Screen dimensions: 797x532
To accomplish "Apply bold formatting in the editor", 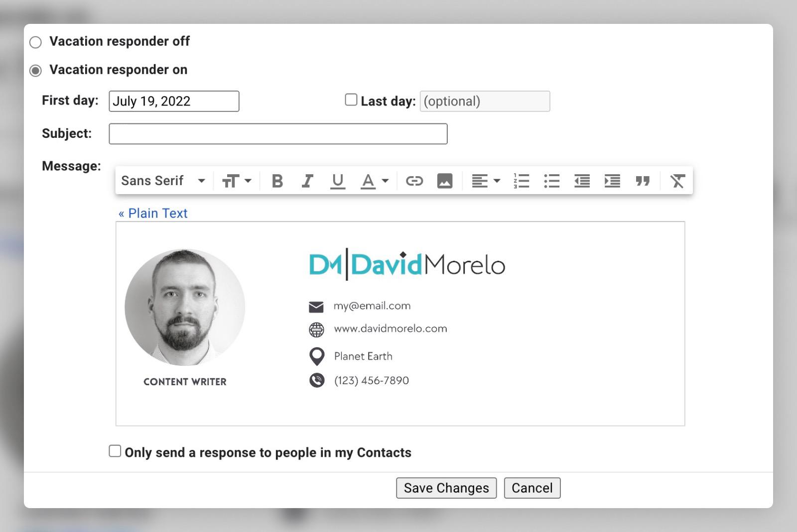I will 277,181.
